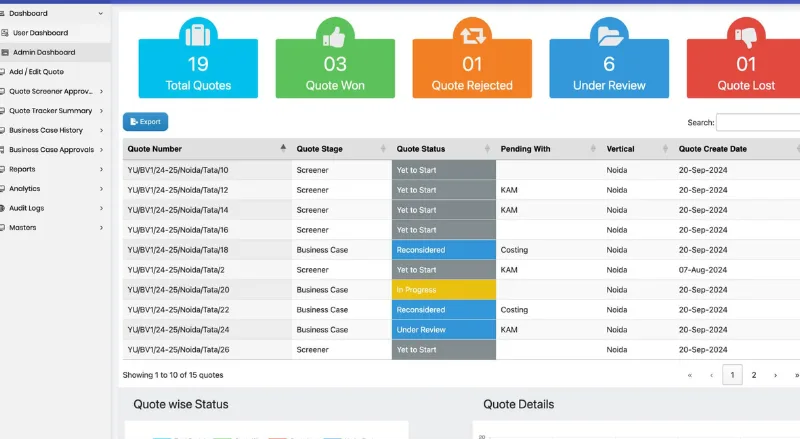This screenshot has height=439, width=800.
Task: Go to previous page with single arrow
Action: (x=711, y=375)
